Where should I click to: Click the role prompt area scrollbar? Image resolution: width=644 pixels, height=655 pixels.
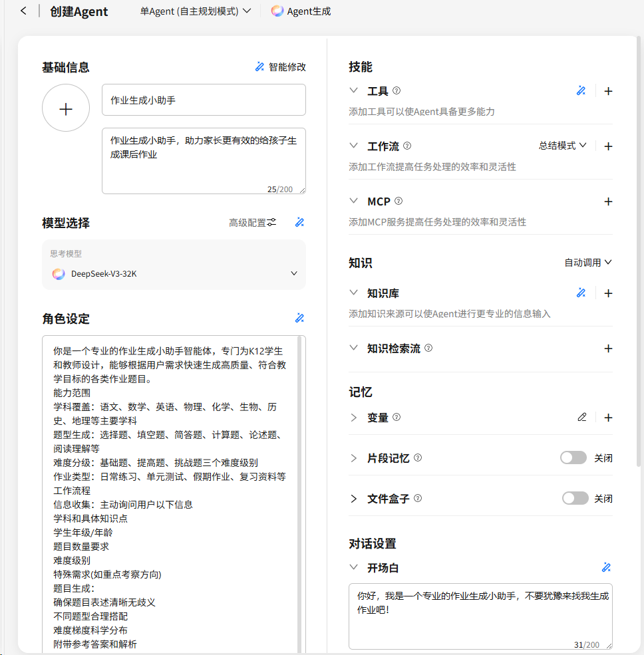tap(299, 494)
